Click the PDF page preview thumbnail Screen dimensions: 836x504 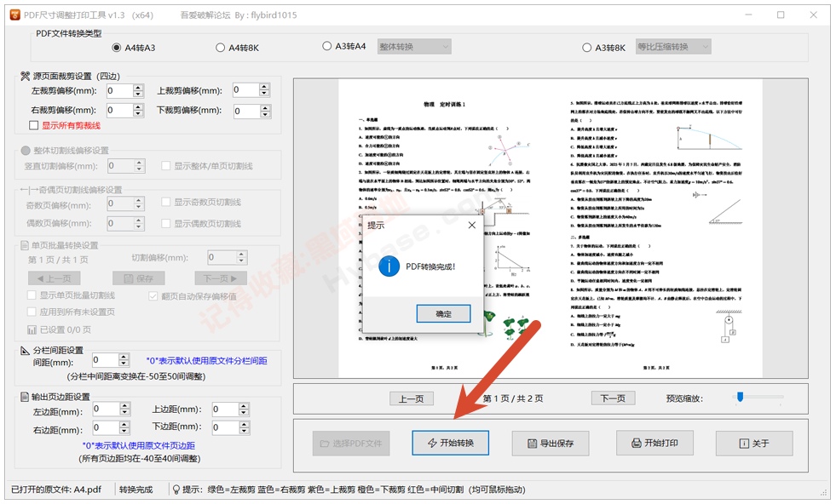click(x=551, y=228)
